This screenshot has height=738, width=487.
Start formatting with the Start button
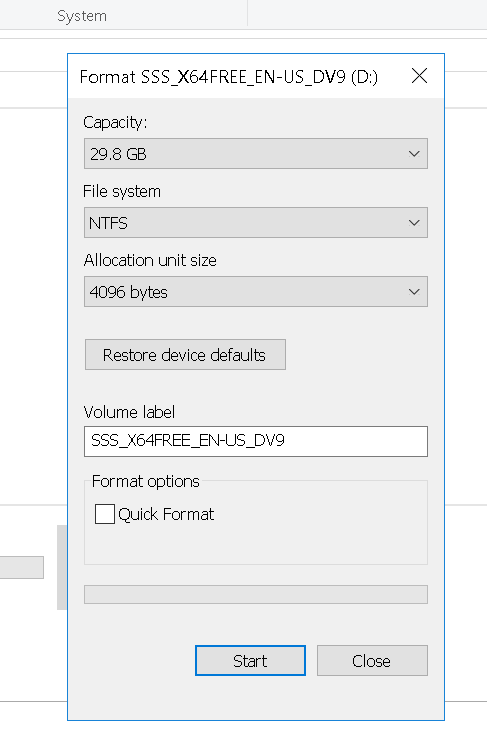pyautogui.click(x=250, y=661)
